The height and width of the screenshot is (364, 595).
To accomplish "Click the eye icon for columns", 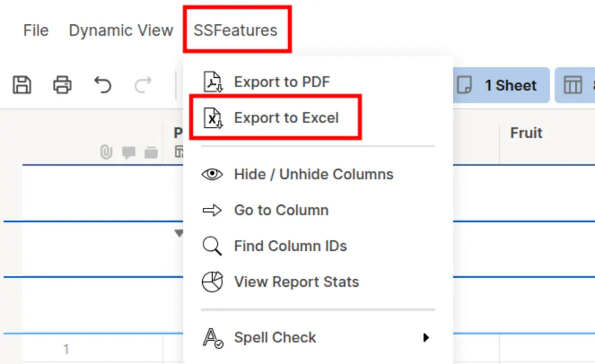I will [212, 174].
